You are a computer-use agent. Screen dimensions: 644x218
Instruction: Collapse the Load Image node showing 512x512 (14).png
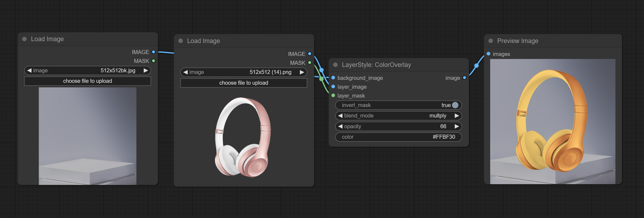click(181, 41)
